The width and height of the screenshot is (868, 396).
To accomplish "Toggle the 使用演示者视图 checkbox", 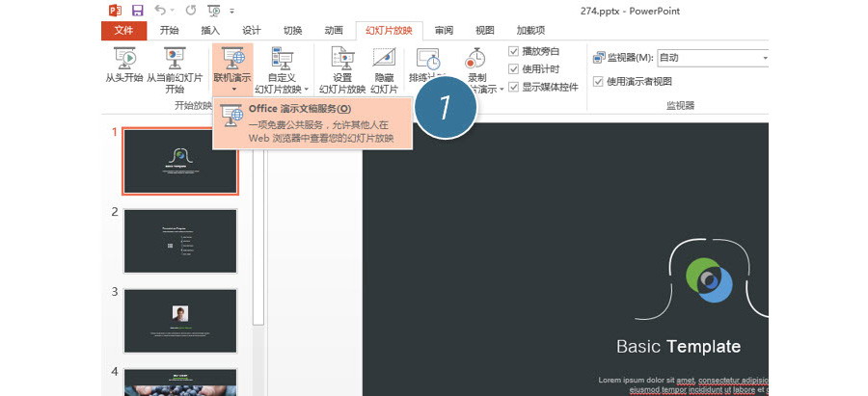I will (x=598, y=81).
